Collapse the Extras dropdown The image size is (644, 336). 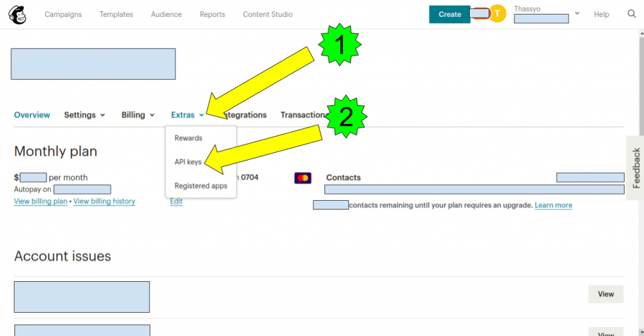pyautogui.click(x=187, y=115)
